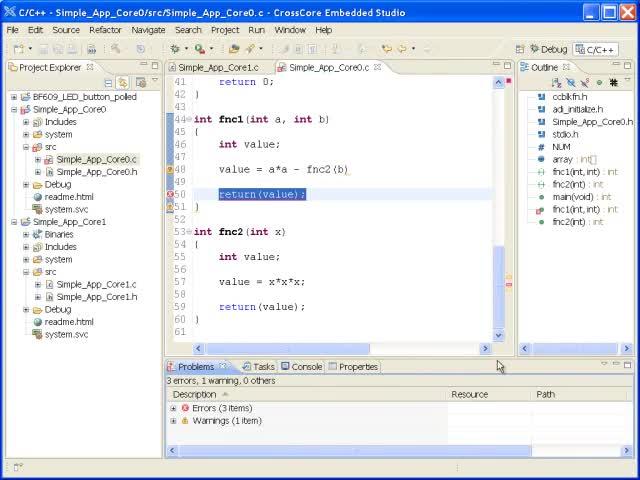The image size is (640, 480).
Task: Select array in the Outline
Action: pyautogui.click(x=574, y=160)
